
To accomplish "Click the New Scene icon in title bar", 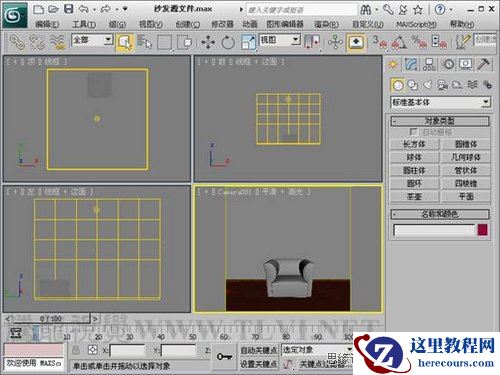I will coord(39,9).
